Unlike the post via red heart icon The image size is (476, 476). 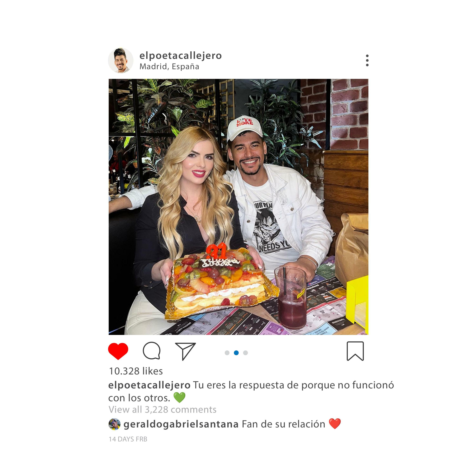[x=118, y=351]
